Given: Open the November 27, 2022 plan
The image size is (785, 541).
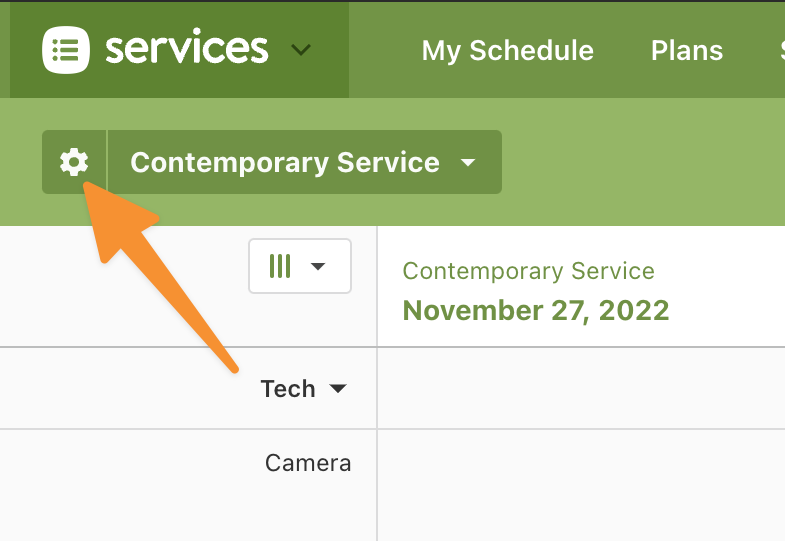Looking at the screenshot, I should tap(536, 310).
